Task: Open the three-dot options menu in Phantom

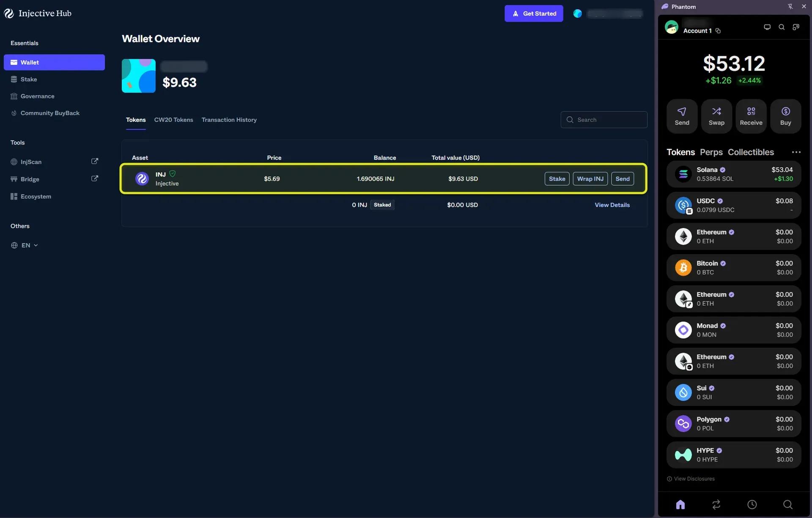Action: (796, 152)
